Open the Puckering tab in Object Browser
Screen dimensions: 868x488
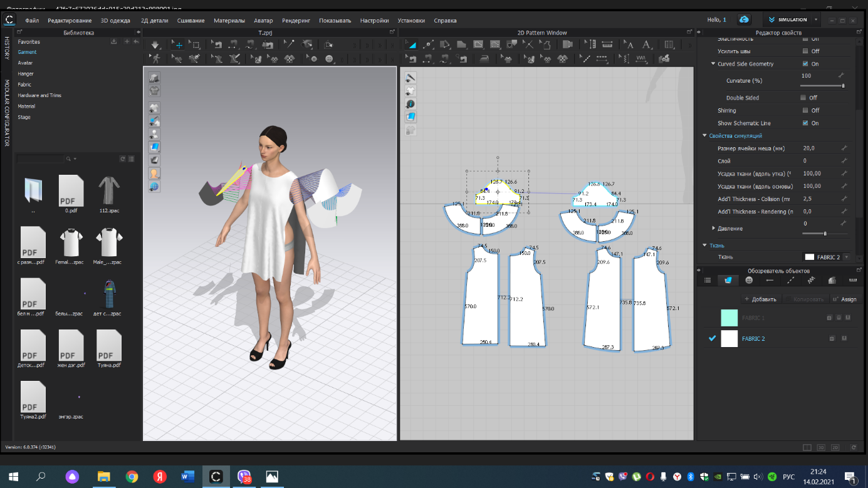pyautogui.click(x=811, y=280)
